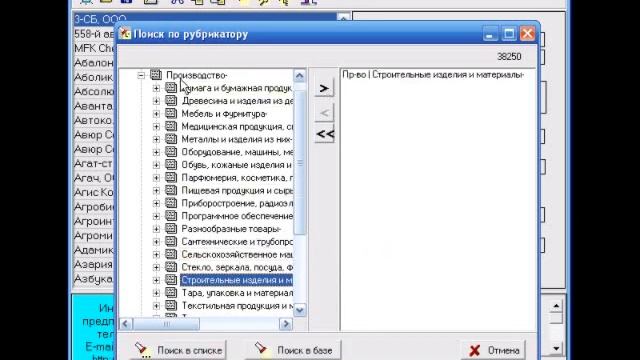
Task: Expand the Приборостроение node
Action: tap(156, 203)
